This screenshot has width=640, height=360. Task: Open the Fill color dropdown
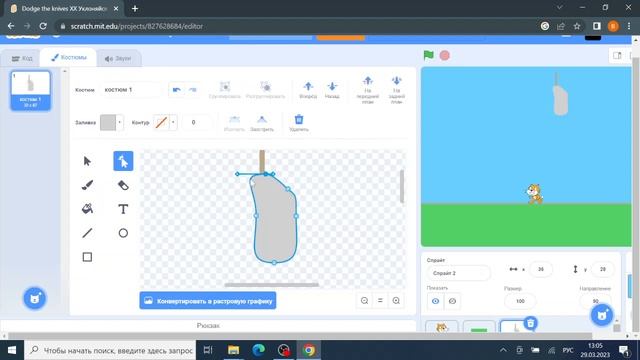point(119,122)
